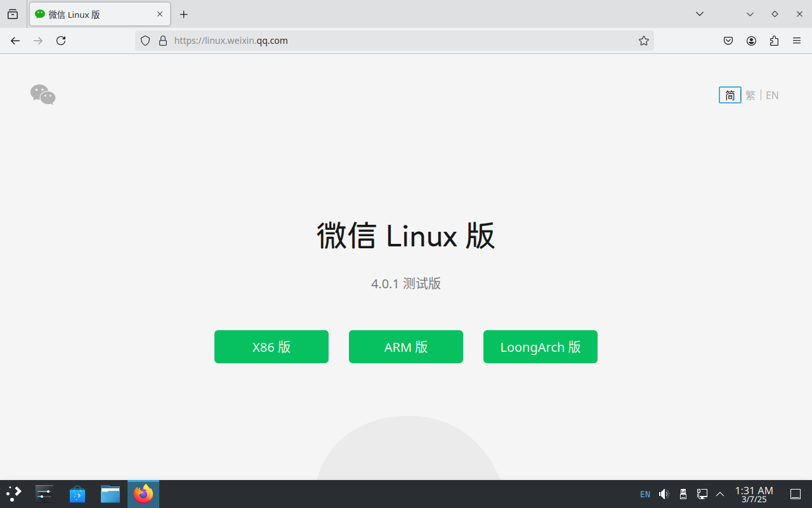Go back to previous page
Image resolution: width=812 pixels, height=508 pixels.
(15, 41)
